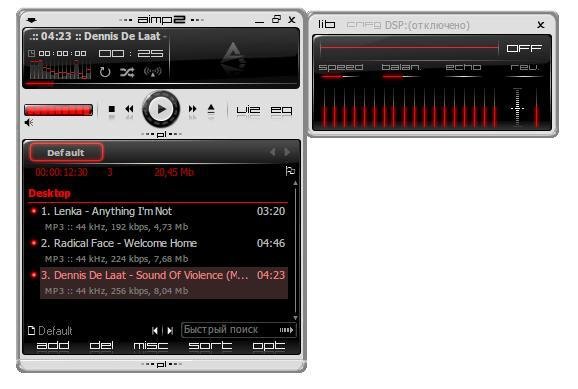This screenshot has width=578, height=389.
Task: Open the add menu
Action: 53,346
